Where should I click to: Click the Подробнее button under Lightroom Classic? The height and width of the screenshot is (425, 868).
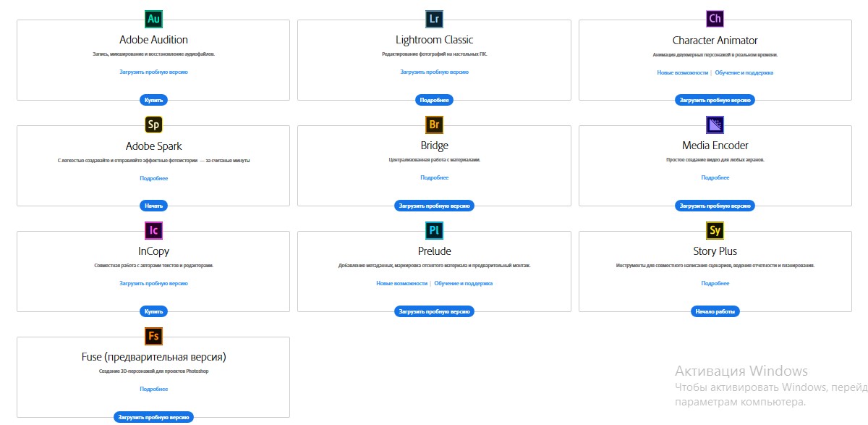pyautogui.click(x=434, y=100)
